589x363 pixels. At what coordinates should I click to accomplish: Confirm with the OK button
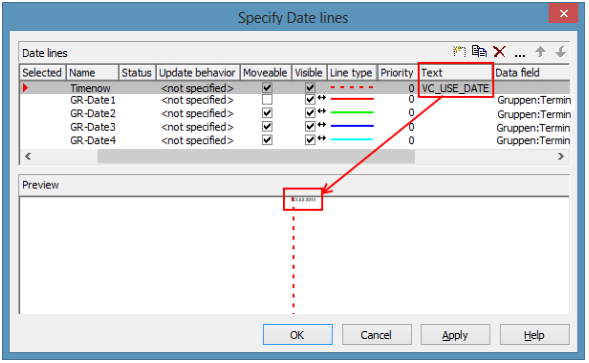tap(298, 334)
